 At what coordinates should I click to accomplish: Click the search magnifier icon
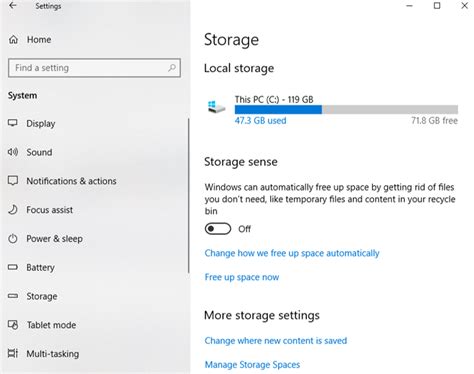coord(172,68)
